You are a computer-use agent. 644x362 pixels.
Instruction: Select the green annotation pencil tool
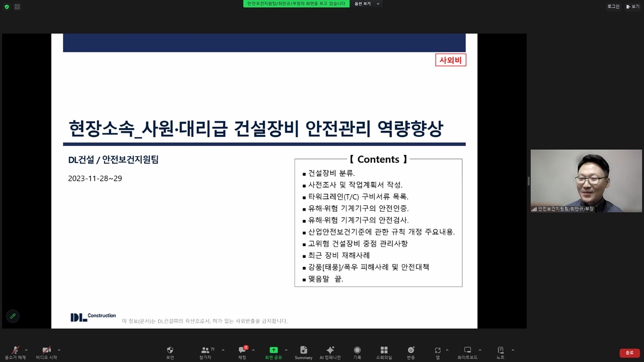click(x=13, y=316)
